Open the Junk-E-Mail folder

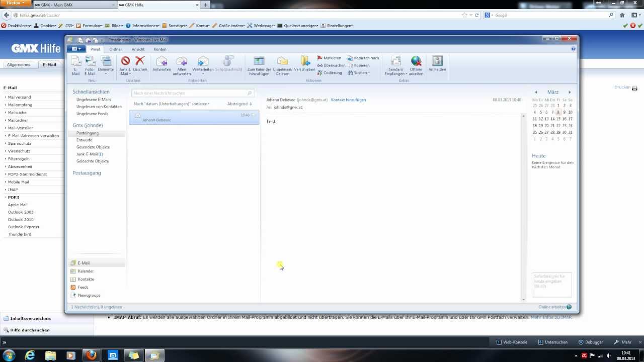click(90, 154)
